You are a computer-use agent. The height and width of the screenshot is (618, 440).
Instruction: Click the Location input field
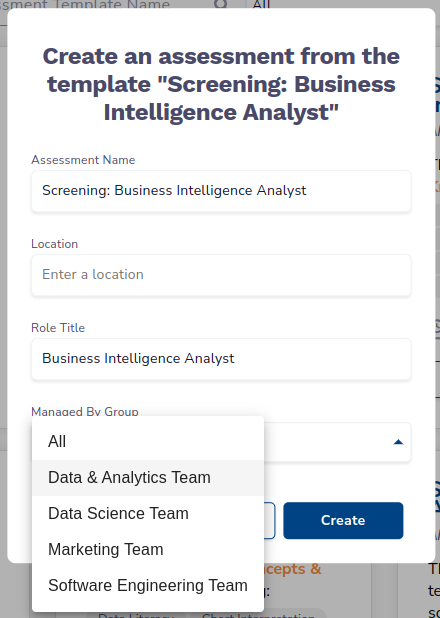pyautogui.click(x=221, y=275)
